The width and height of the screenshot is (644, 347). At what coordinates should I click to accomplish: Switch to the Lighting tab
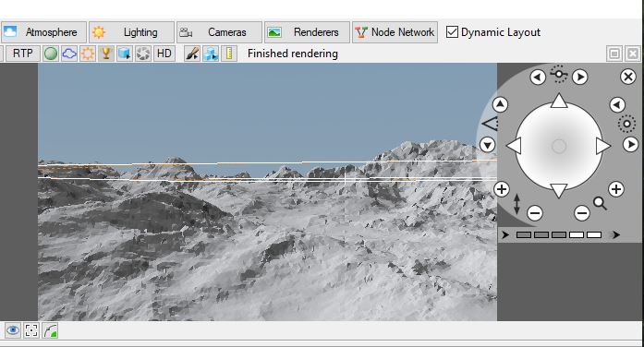pos(132,32)
